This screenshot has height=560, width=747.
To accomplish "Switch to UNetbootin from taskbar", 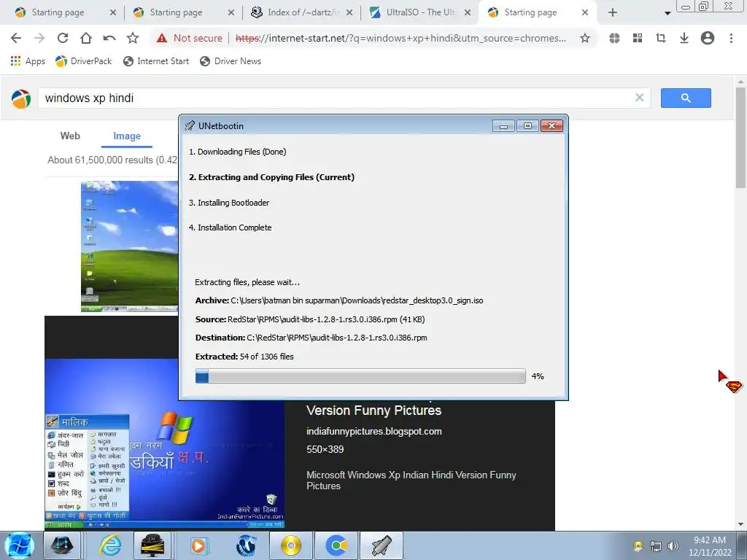I will tap(382, 545).
